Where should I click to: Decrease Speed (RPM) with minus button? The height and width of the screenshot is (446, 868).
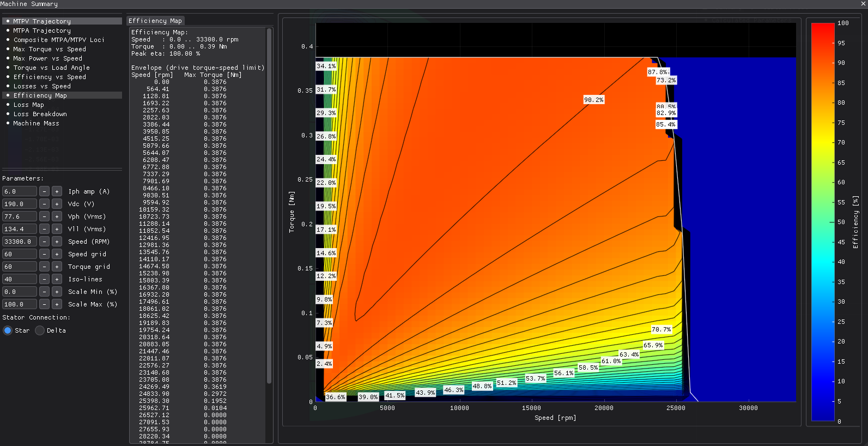click(44, 242)
